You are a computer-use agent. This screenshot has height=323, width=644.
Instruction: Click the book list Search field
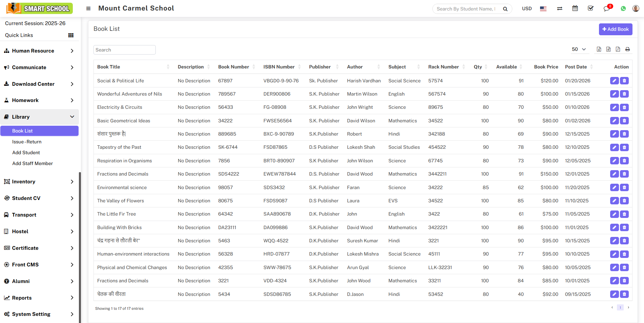[x=124, y=50]
